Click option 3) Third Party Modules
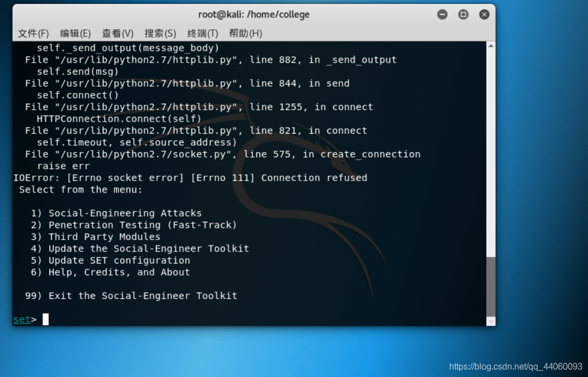 [x=96, y=237]
